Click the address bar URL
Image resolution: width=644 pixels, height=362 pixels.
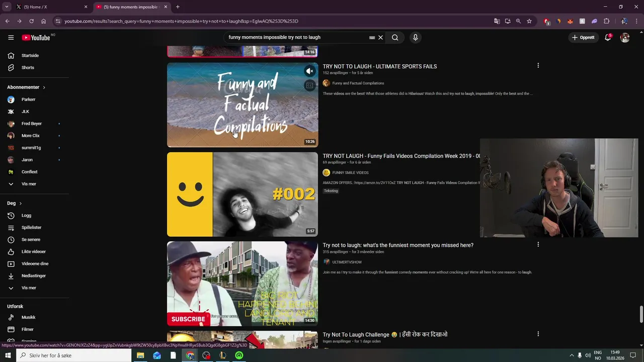(x=181, y=21)
